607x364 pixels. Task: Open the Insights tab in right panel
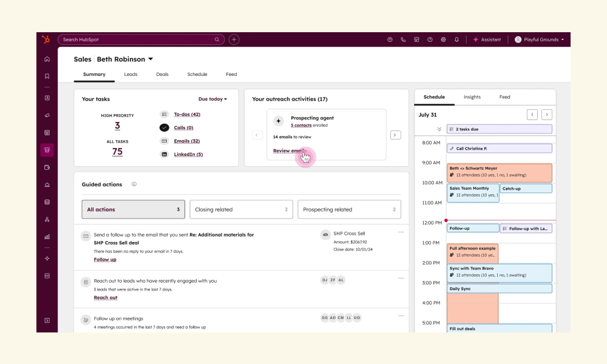click(x=472, y=97)
